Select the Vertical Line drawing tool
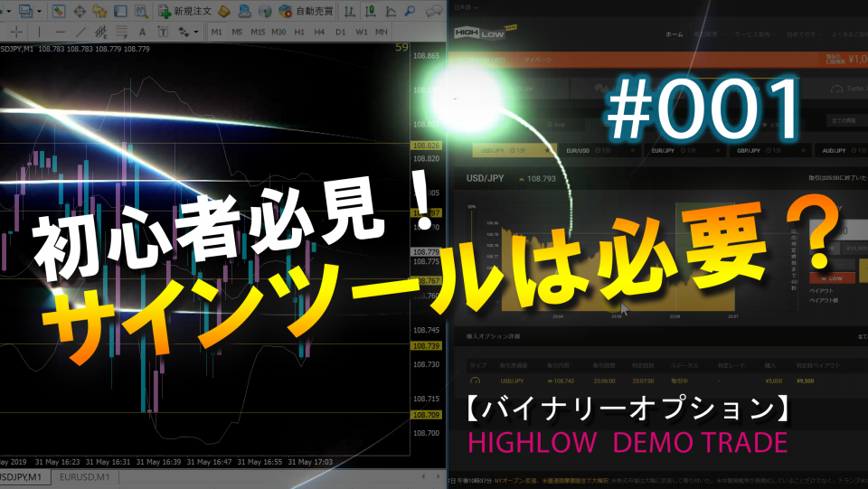This screenshot has width=868, height=489. (x=38, y=32)
